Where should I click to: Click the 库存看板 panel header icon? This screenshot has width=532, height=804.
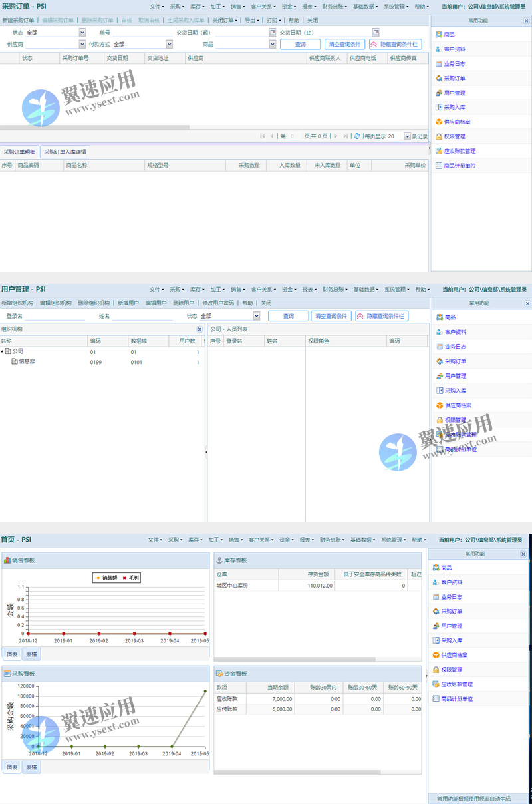[219, 560]
